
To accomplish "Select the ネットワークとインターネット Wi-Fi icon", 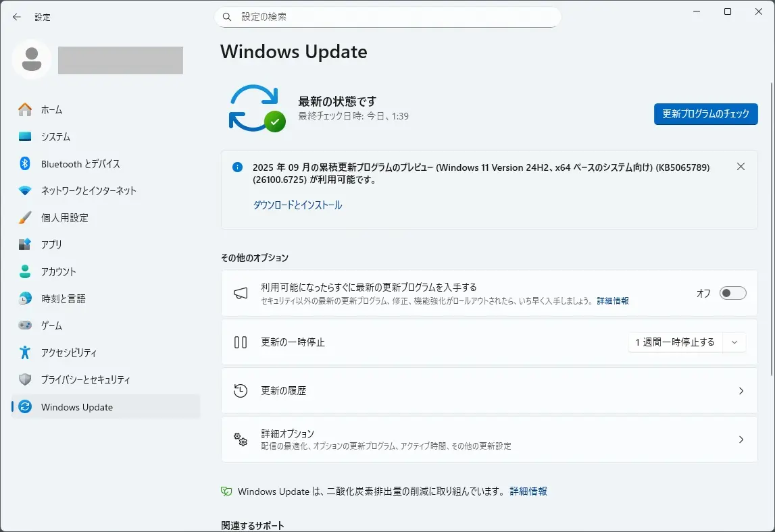I will [25, 190].
